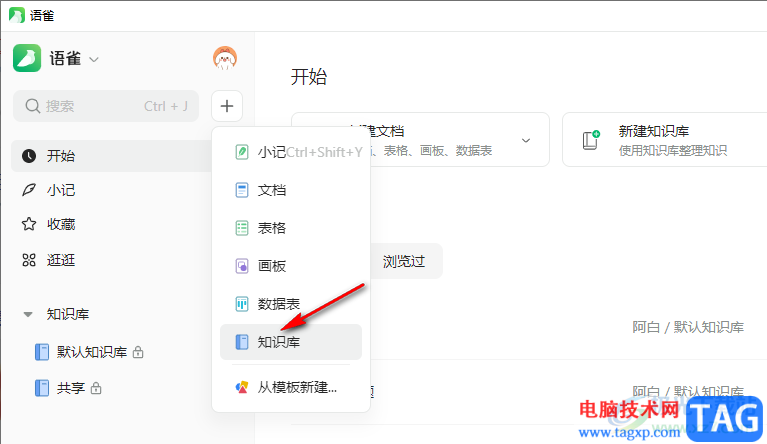The width and height of the screenshot is (767, 444).
Task: Focus the 搜索 search field
Action: 106,106
